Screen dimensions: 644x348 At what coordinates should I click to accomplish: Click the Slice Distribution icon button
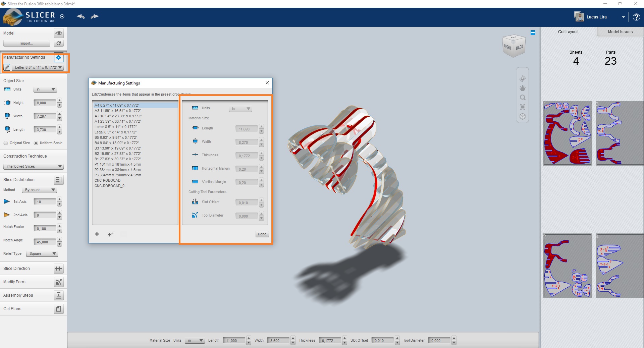(x=58, y=180)
